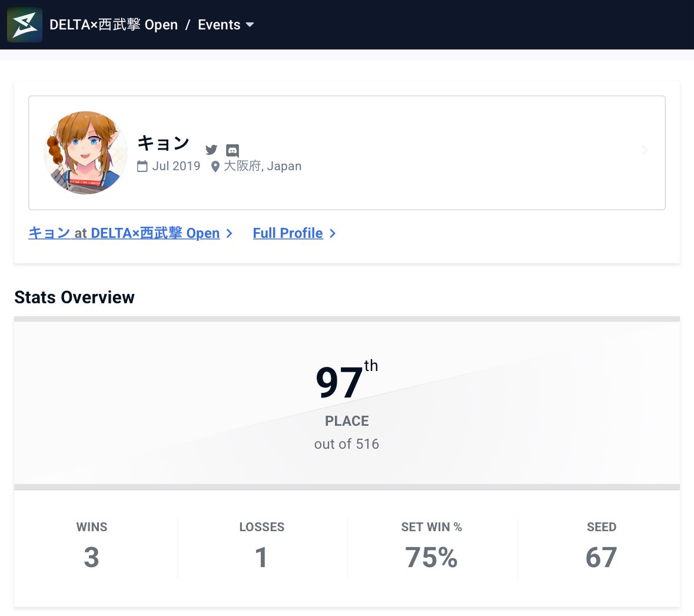Image resolution: width=694 pixels, height=616 pixels.
Task: Click キョン's avatar picture
Action: (85, 152)
